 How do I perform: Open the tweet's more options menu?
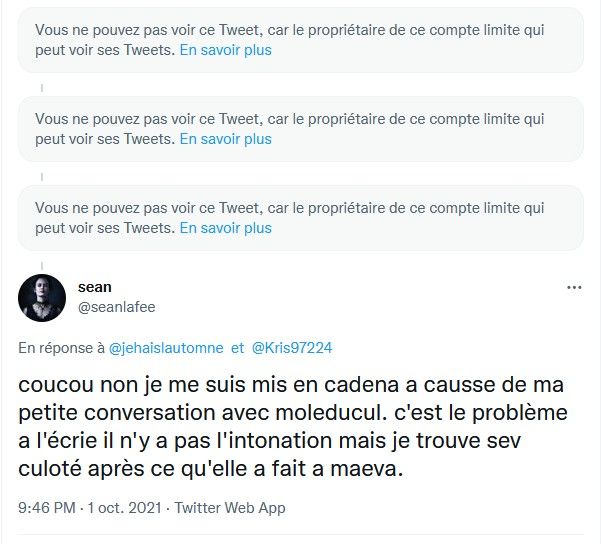[x=574, y=287]
